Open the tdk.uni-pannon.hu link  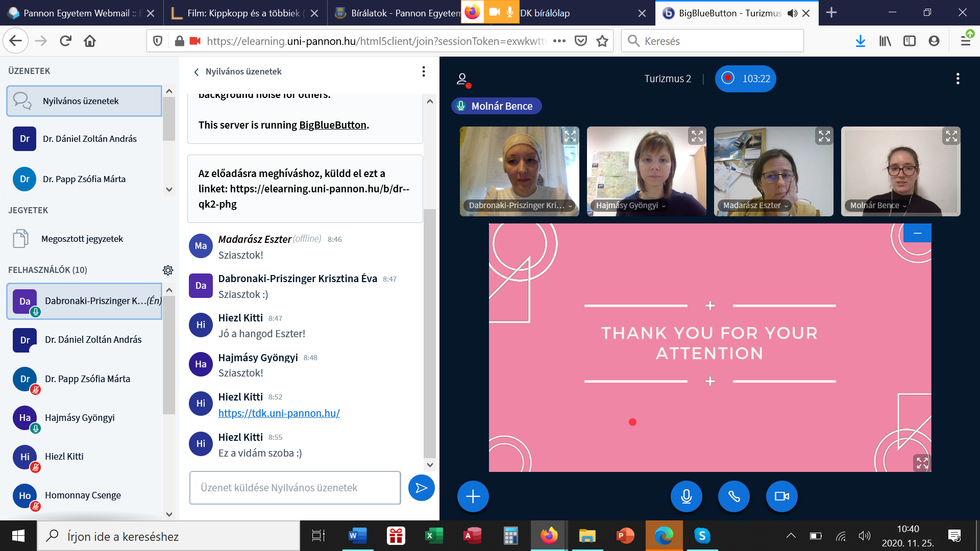(x=279, y=413)
